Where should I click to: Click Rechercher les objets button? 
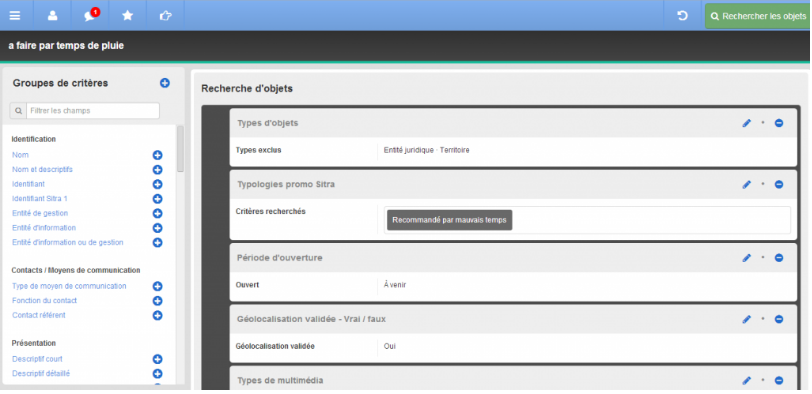757,16
